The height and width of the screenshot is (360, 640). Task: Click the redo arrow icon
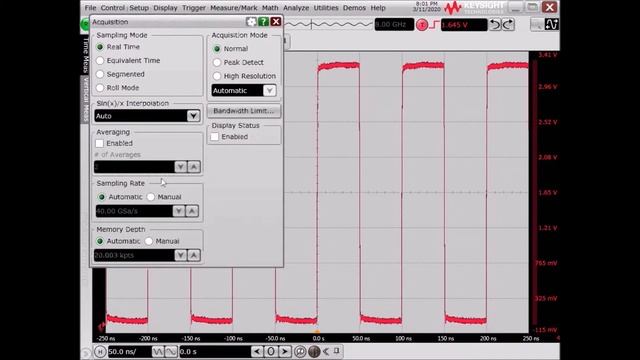tap(508, 24)
